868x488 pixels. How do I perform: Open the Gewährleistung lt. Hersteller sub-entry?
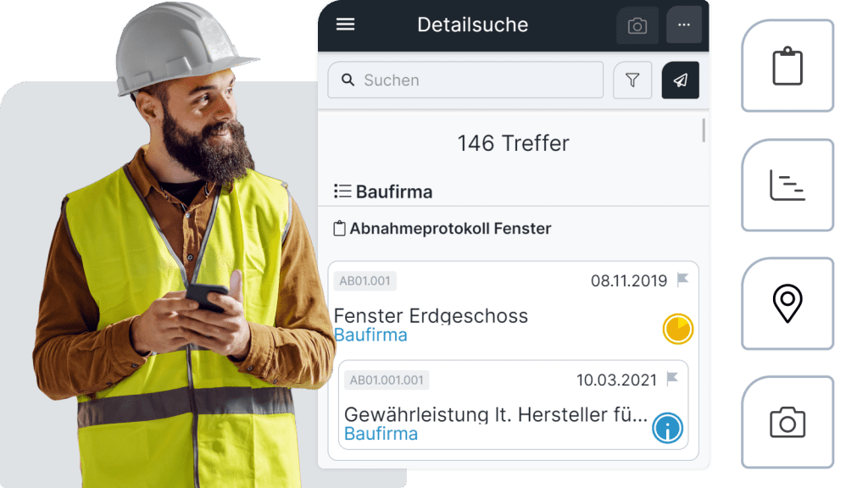point(495,414)
